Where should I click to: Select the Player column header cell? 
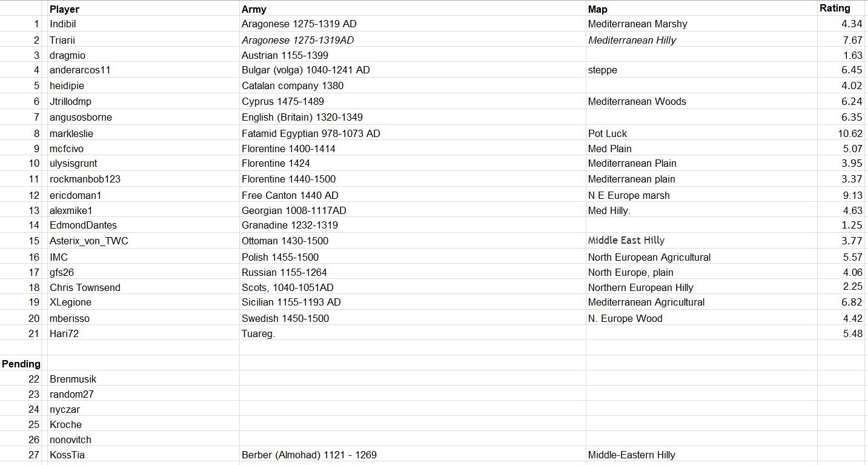coord(144,8)
